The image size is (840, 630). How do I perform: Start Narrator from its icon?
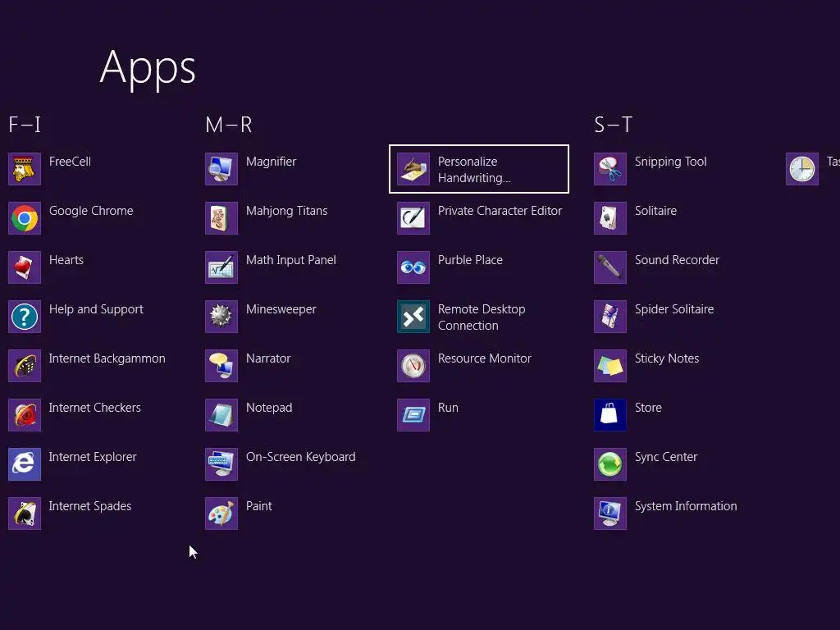(221, 366)
